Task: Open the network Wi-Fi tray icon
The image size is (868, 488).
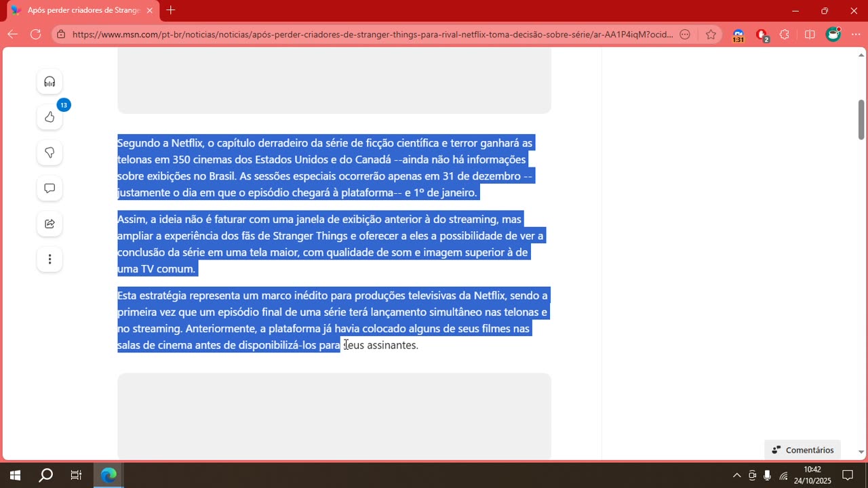Action: pos(783,475)
